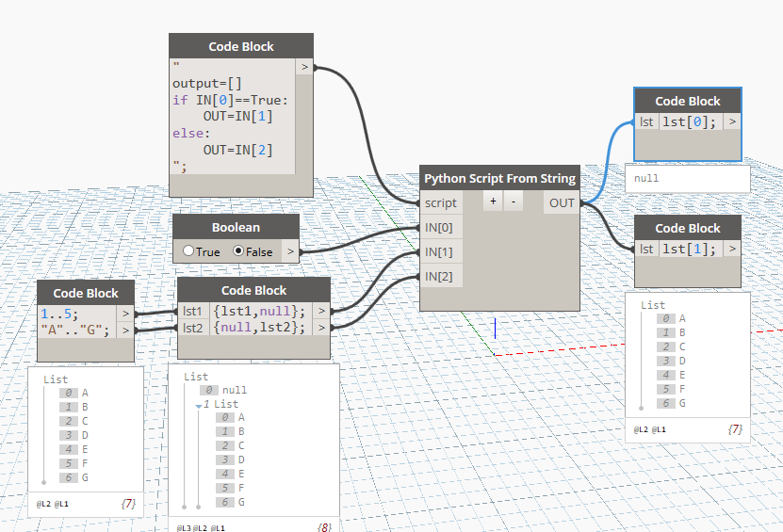Click the Boolean node output arrow
Screen dimensions: 783x532
coord(289,251)
